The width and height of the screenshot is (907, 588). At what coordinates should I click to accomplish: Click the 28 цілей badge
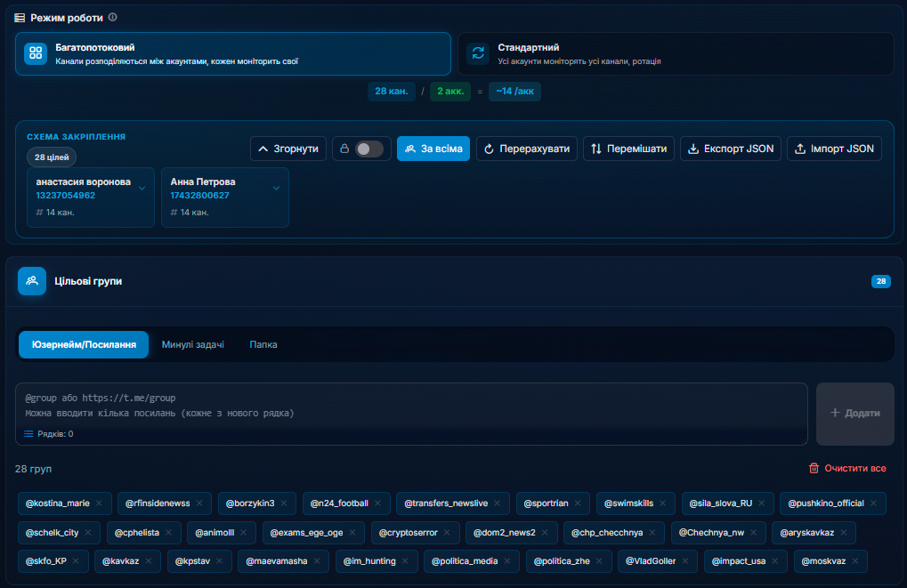(52, 157)
